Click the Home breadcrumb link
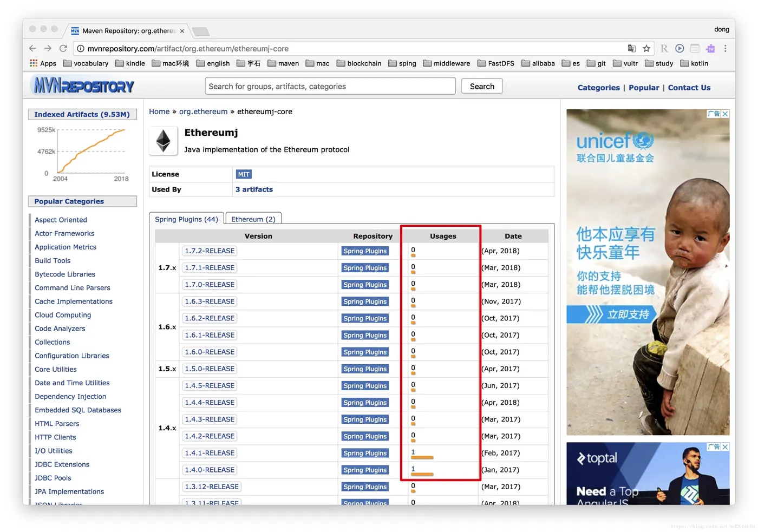 pyautogui.click(x=159, y=111)
